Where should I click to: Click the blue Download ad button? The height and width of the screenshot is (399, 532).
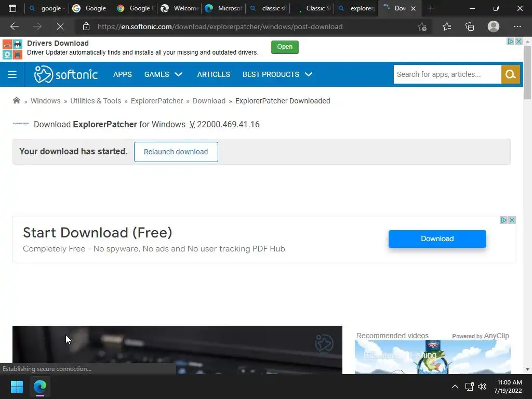437,238
